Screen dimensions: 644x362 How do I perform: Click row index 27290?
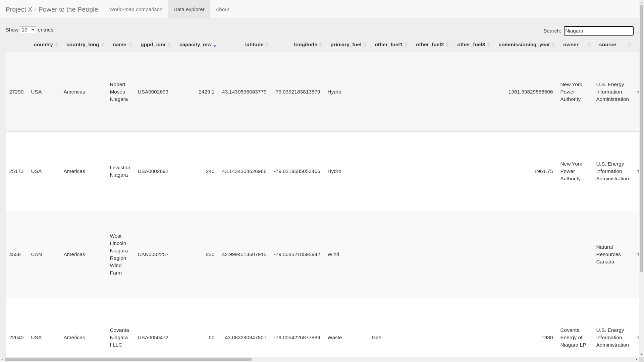[x=16, y=92]
